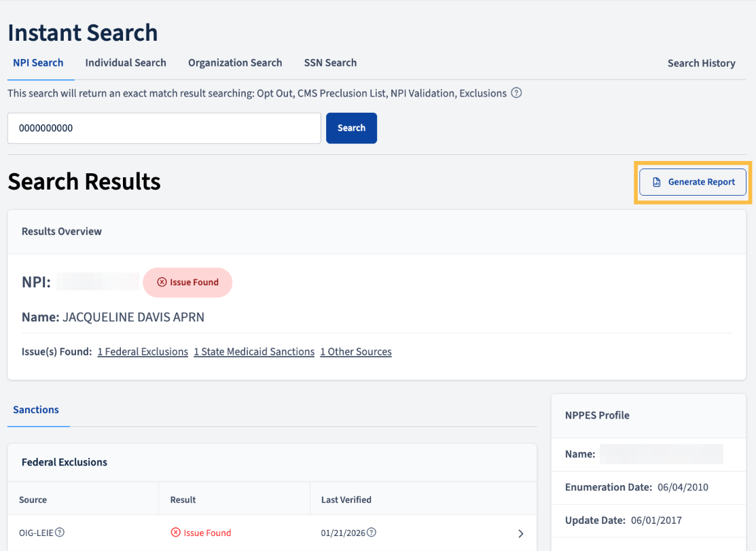Expand the OIG-LEIE row chevron
The height and width of the screenshot is (551, 756).
point(521,533)
